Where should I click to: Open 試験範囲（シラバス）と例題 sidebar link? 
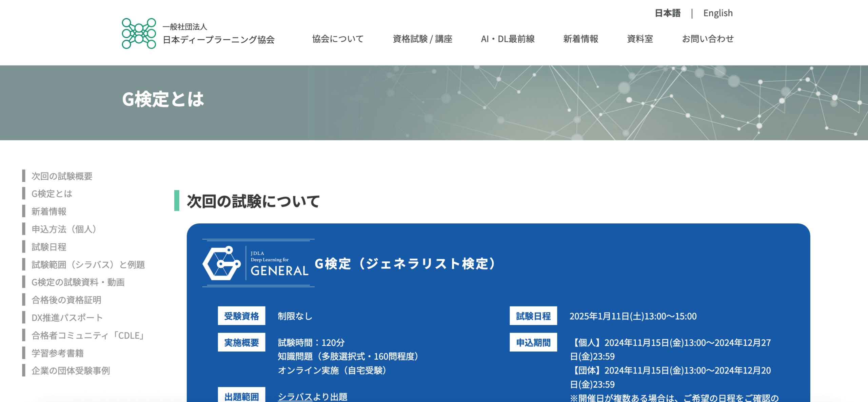tap(88, 264)
